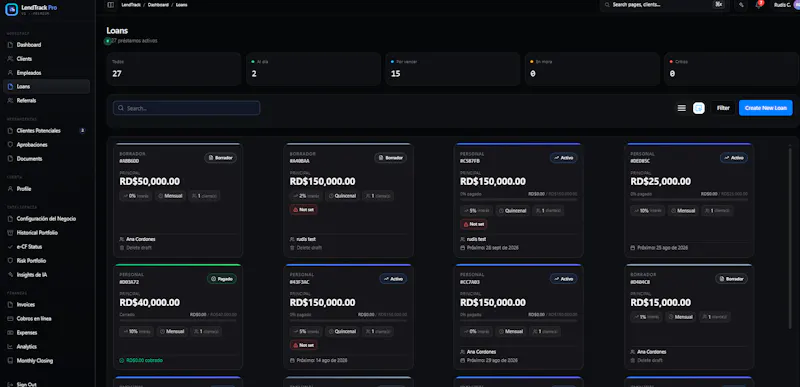Open the Filter button

point(723,108)
